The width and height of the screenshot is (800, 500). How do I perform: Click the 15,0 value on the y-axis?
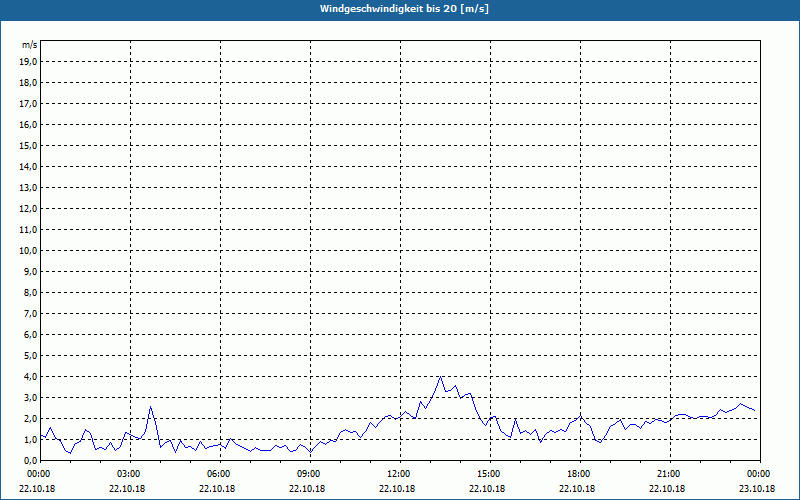pos(28,145)
